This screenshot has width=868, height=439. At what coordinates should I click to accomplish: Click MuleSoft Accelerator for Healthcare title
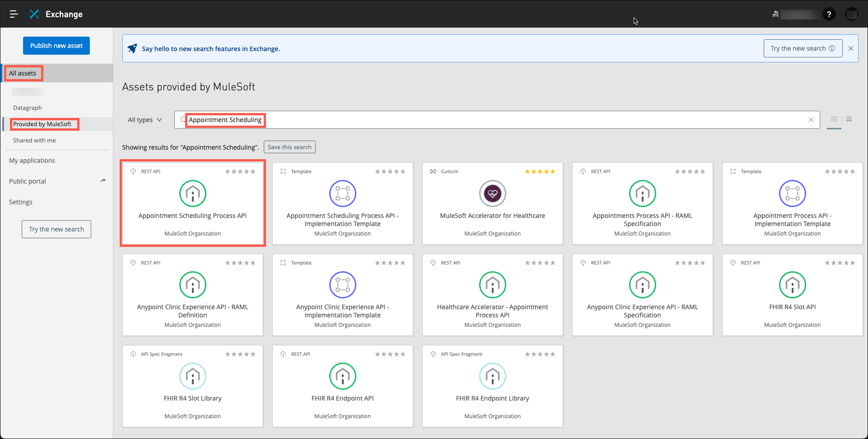point(493,216)
